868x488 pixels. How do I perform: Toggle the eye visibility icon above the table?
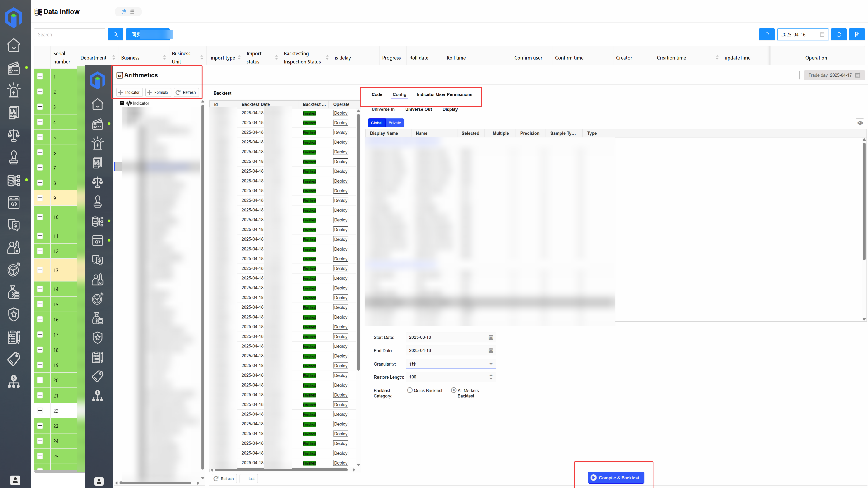[x=860, y=123]
